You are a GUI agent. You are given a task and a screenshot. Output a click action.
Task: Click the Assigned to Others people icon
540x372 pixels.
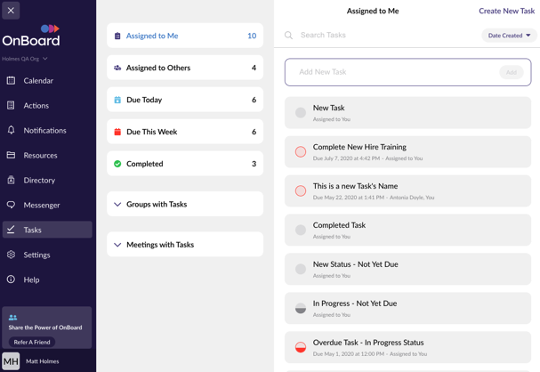click(x=117, y=68)
